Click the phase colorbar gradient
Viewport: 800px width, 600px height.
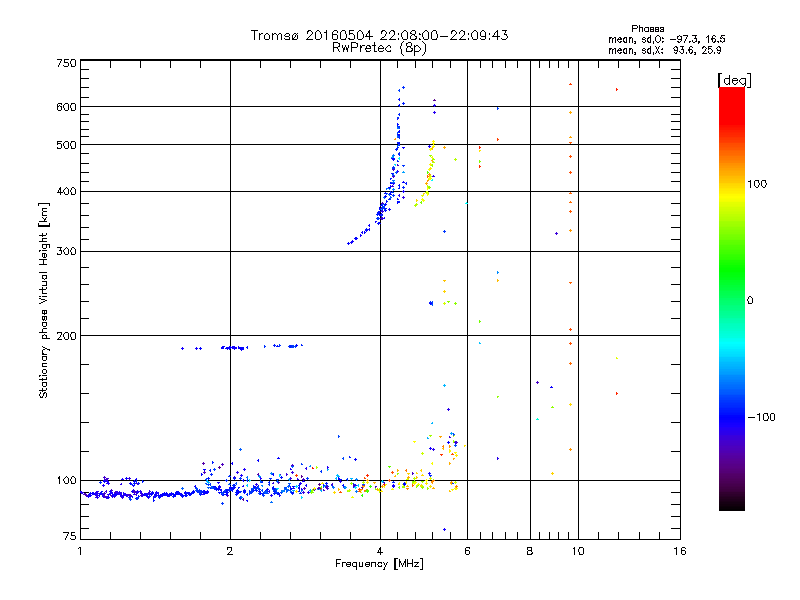coord(732,298)
